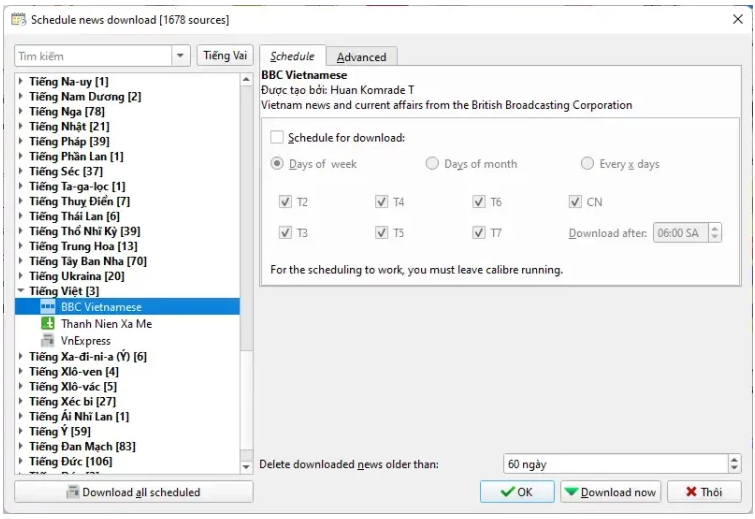This screenshot has height=519, width=755.
Task: Toggle the T5 day checkbox
Action: (382, 233)
